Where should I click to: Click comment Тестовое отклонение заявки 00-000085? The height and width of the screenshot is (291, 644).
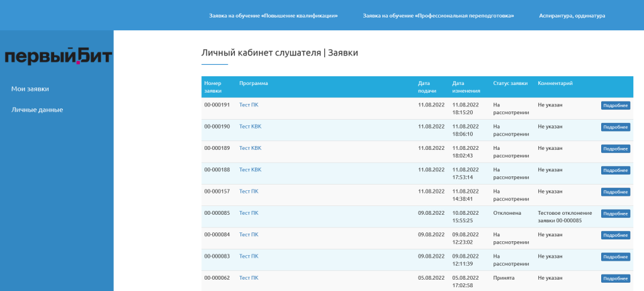(565, 217)
